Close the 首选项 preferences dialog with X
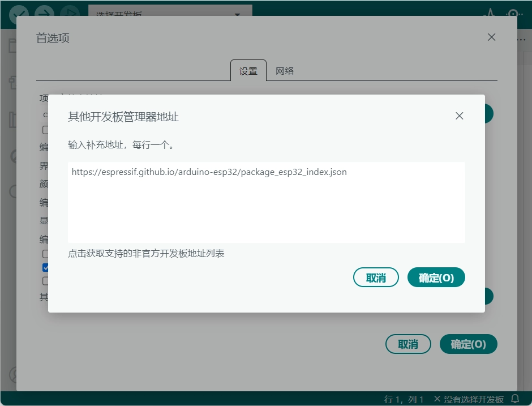The width and height of the screenshot is (532, 406). pyautogui.click(x=491, y=37)
